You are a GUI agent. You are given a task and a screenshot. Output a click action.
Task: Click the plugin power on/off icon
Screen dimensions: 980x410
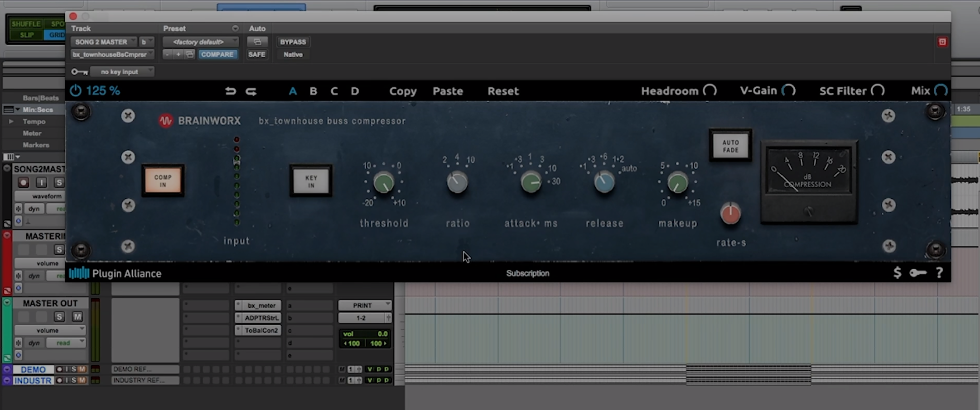(75, 91)
